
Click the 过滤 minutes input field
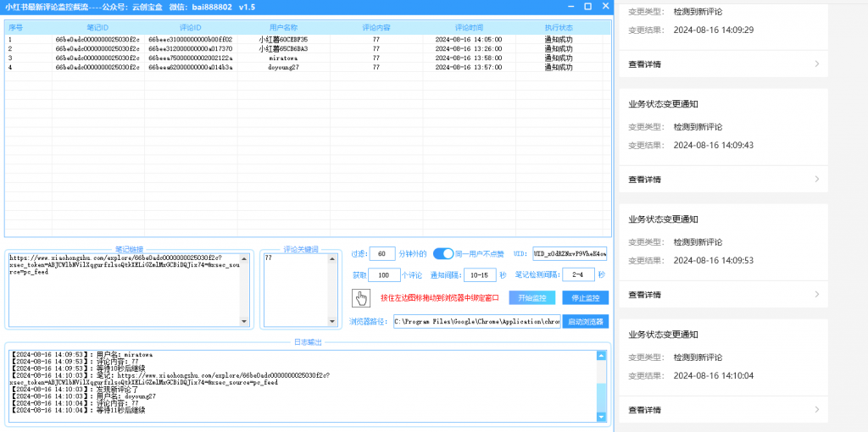pyautogui.click(x=382, y=253)
